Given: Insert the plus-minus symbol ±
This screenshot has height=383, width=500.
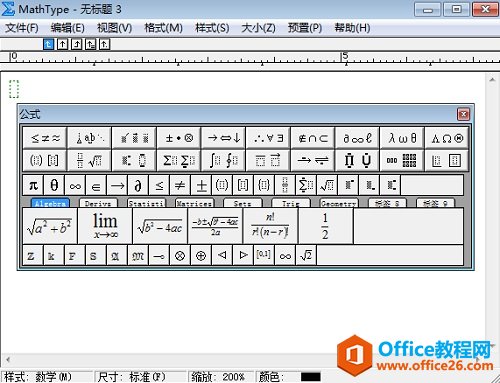Looking at the screenshot, I should pyautogui.click(x=201, y=185).
